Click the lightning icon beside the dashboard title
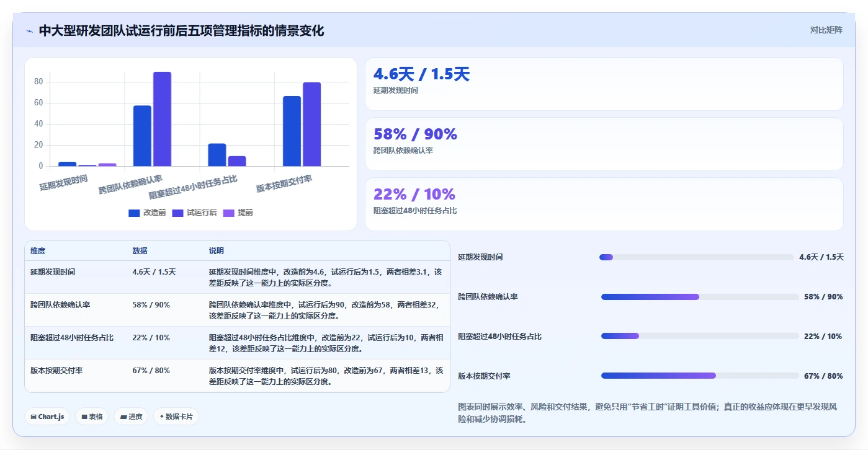 coord(29,31)
